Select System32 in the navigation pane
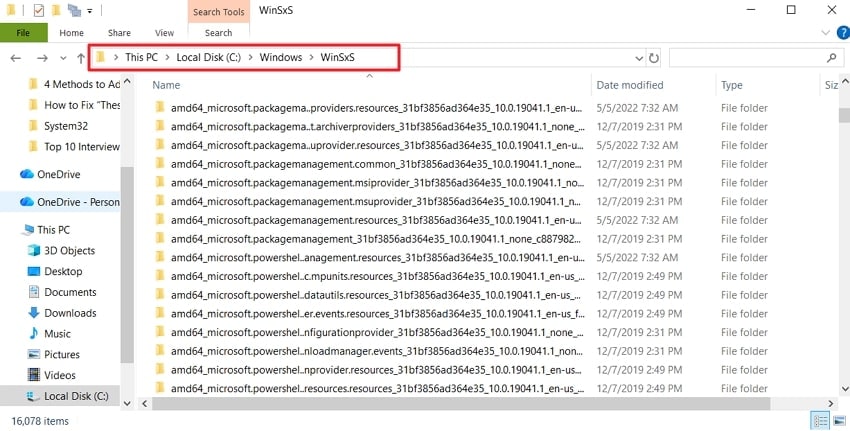This screenshot has width=850, height=431. pos(59,126)
